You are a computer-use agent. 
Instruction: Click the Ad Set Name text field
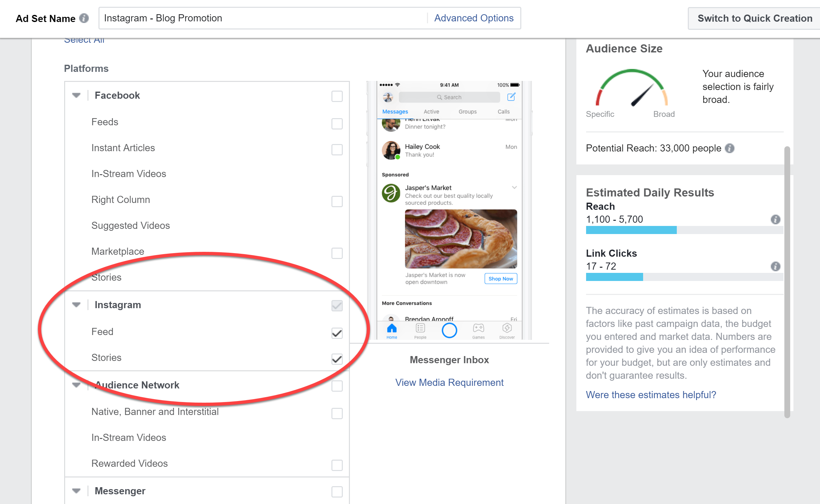click(x=260, y=18)
